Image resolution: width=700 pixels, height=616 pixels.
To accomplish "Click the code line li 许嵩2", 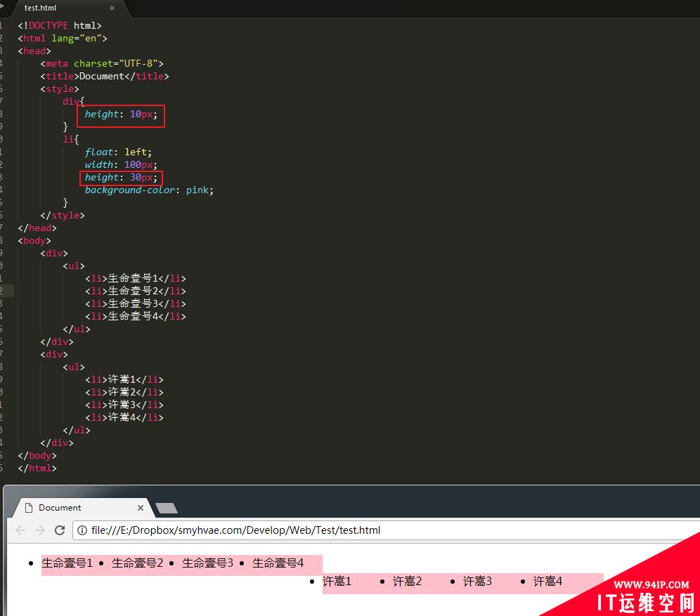I will [124, 392].
